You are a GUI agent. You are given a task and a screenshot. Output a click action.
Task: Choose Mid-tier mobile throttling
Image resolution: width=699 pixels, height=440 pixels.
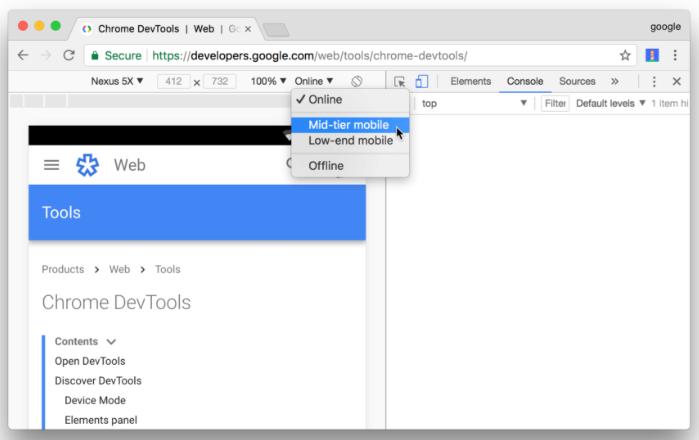pyautogui.click(x=350, y=125)
